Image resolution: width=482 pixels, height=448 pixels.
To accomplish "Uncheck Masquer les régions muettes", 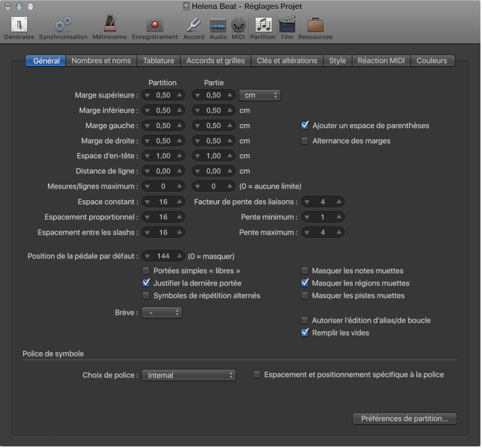I will point(305,283).
